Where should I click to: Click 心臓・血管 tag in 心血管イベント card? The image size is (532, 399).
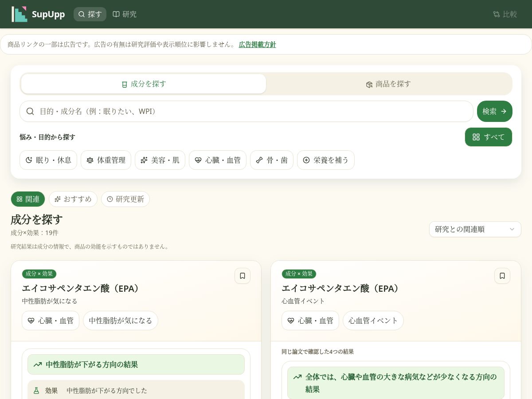click(310, 321)
